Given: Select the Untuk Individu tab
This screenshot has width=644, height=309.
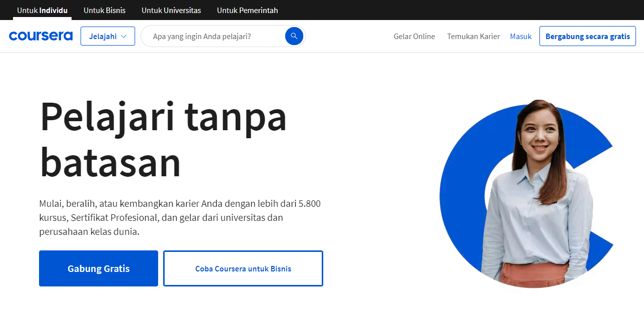Looking at the screenshot, I should click(42, 10).
